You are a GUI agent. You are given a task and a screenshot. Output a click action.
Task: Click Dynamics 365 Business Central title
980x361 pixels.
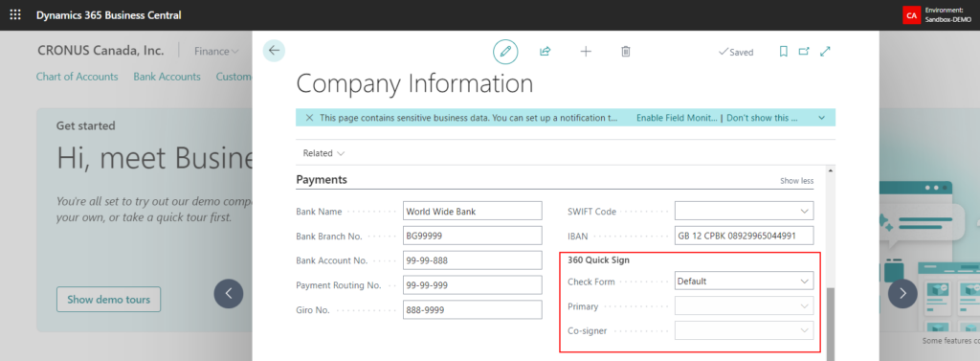coord(109,15)
